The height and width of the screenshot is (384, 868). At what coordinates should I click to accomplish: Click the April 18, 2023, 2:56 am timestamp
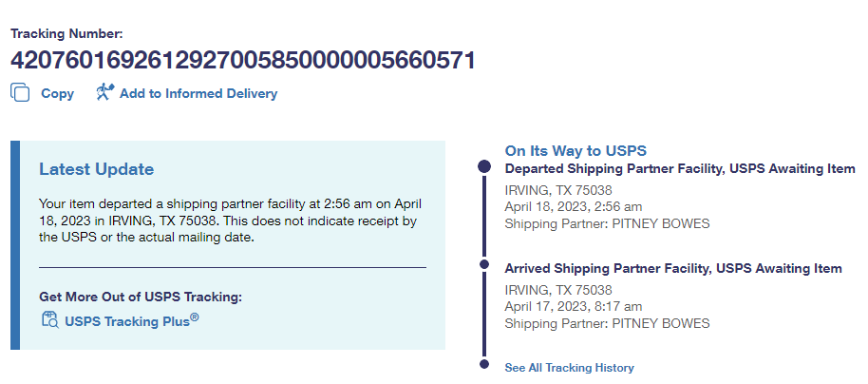[573, 206]
